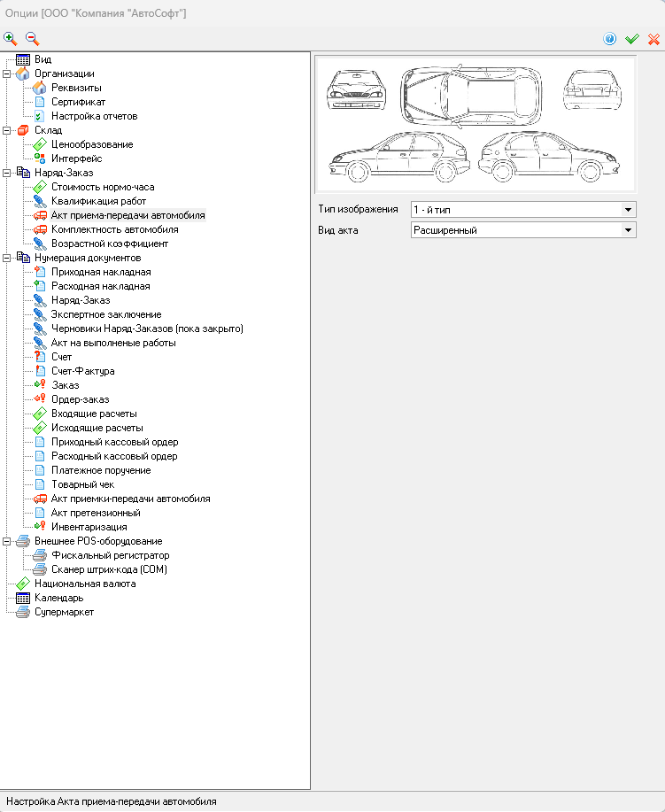Select Акт претензионный in the tree

pyautogui.click(x=96, y=513)
